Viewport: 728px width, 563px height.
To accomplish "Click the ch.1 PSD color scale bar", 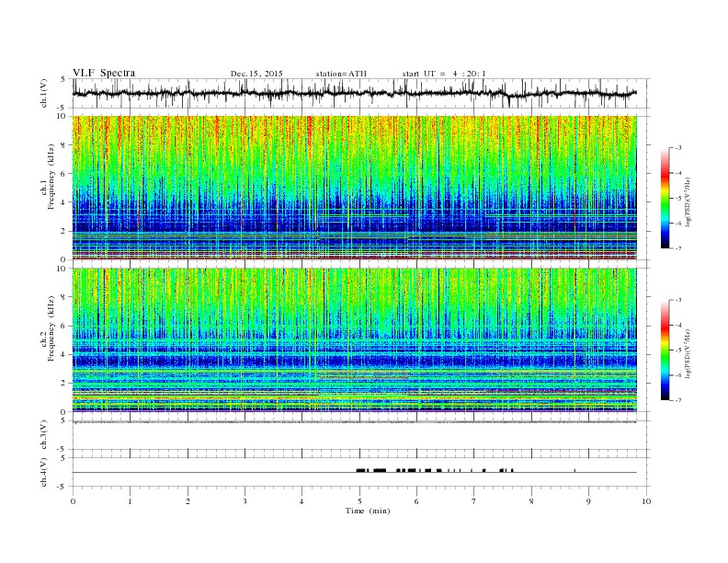I will pos(665,199).
